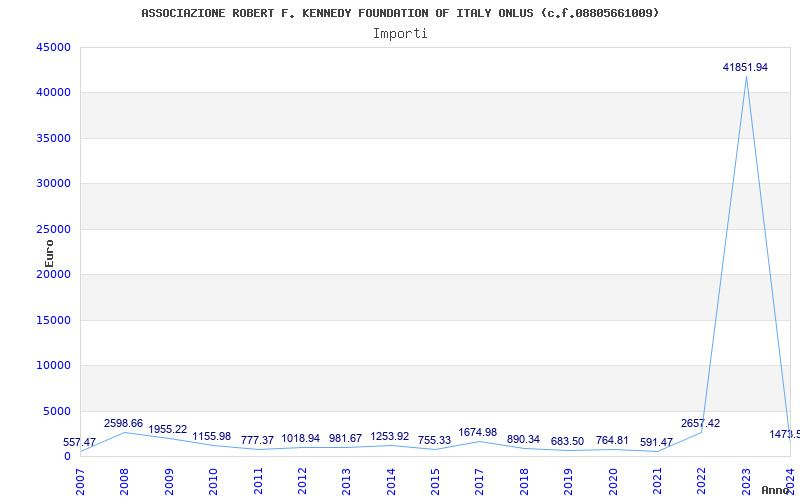Screen dimensions: 800x500
Task: Click the 2657.42 data label
Action: pyautogui.click(x=701, y=423)
